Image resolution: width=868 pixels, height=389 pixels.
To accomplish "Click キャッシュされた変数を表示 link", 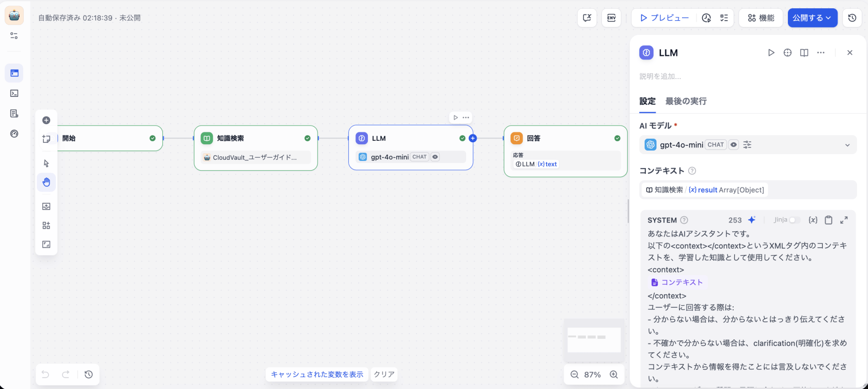I will coord(317,375).
